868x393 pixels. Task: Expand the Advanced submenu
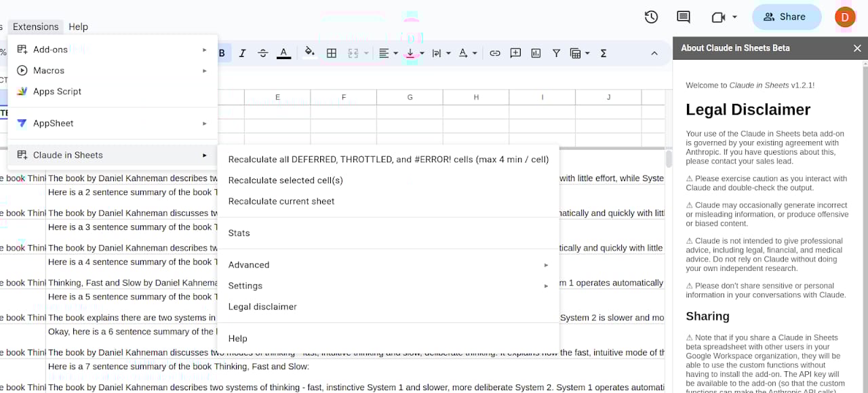coord(389,265)
